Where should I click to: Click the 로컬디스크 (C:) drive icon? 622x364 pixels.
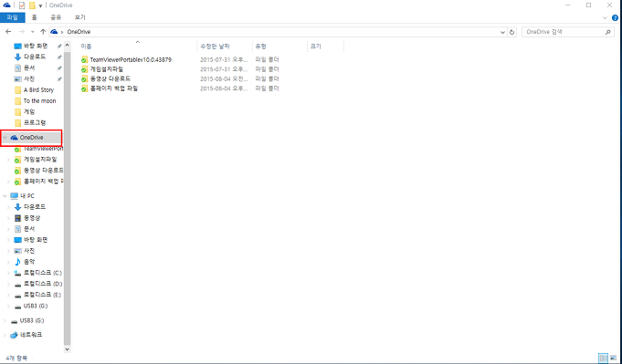[x=17, y=273]
